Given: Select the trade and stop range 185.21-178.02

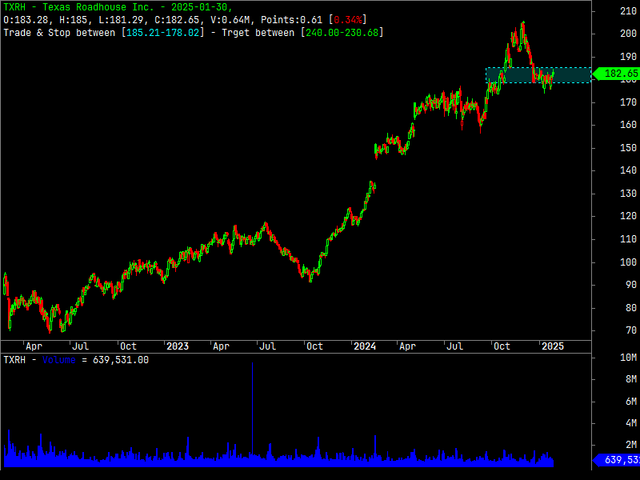Looking at the screenshot, I should (x=163, y=33).
